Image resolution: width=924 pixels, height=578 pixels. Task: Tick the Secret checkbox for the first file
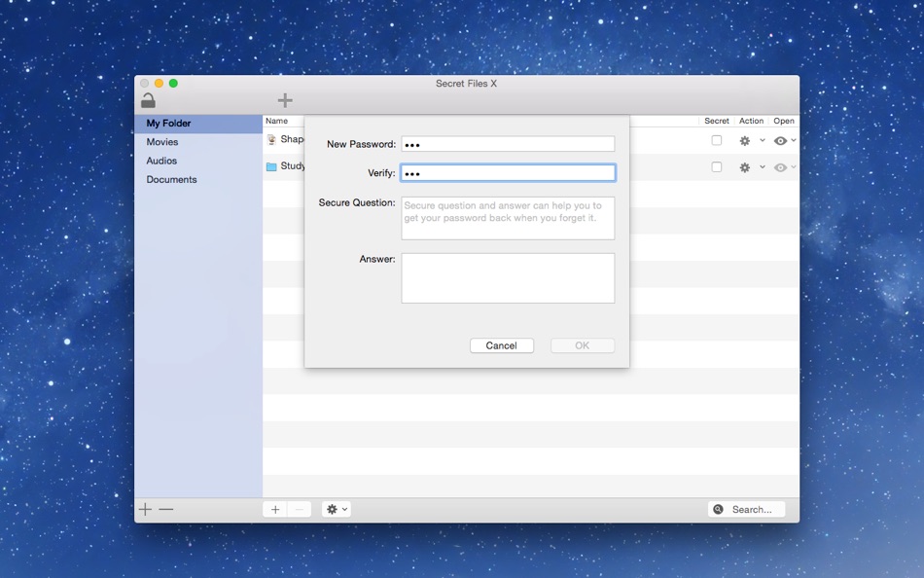(x=717, y=140)
